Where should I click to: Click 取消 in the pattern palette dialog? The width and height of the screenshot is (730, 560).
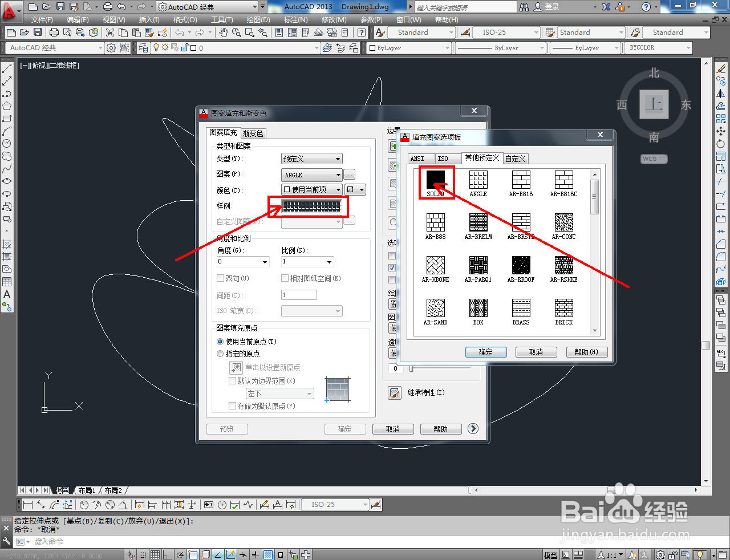click(x=536, y=352)
